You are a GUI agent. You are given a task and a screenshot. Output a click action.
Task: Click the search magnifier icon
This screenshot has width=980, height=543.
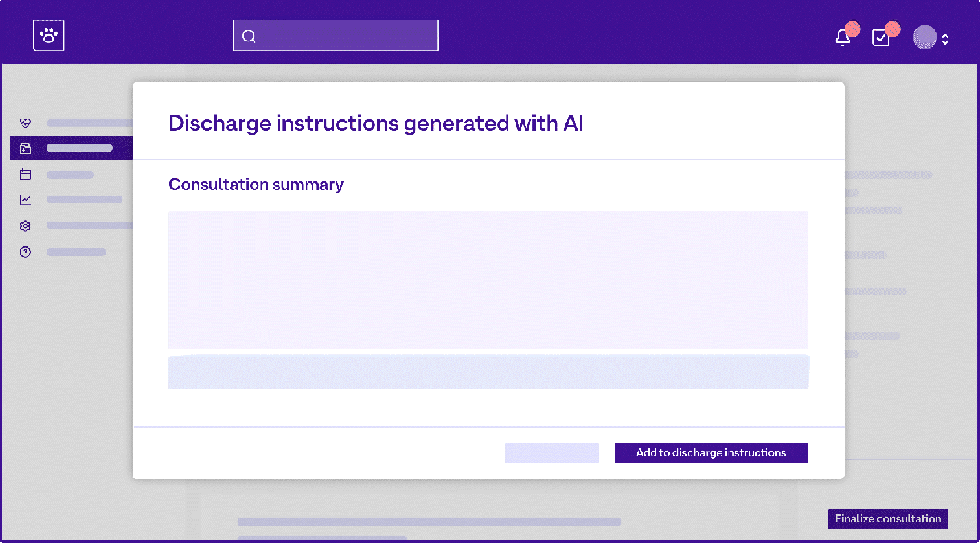249,36
